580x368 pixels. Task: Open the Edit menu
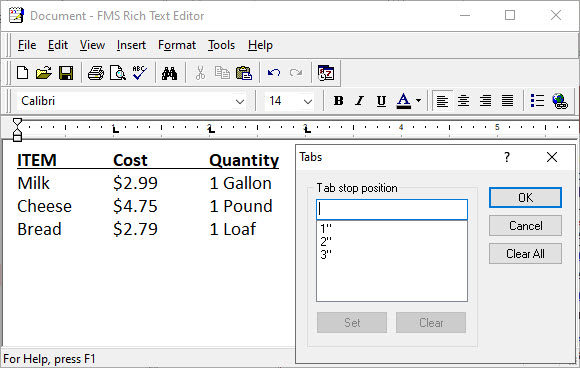coord(58,45)
